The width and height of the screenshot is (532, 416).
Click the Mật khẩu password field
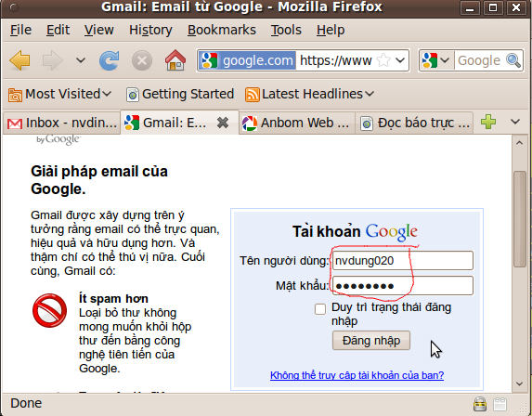point(403,286)
